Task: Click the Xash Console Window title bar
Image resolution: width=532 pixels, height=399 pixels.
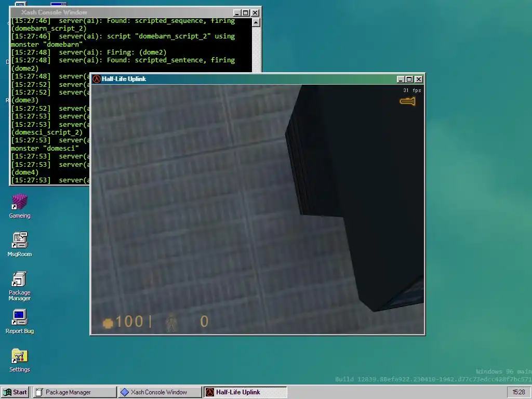Action: 136,12
